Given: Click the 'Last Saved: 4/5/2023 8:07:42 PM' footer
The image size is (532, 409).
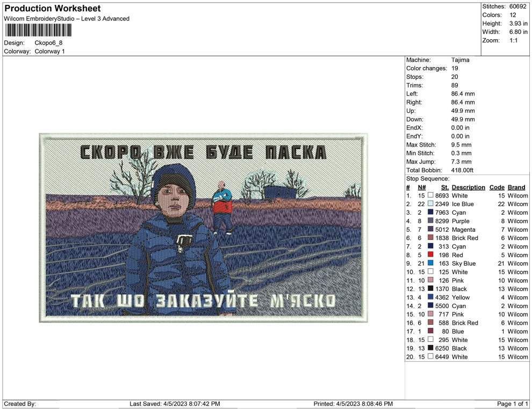Looking at the screenshot, I should (175, 404).
